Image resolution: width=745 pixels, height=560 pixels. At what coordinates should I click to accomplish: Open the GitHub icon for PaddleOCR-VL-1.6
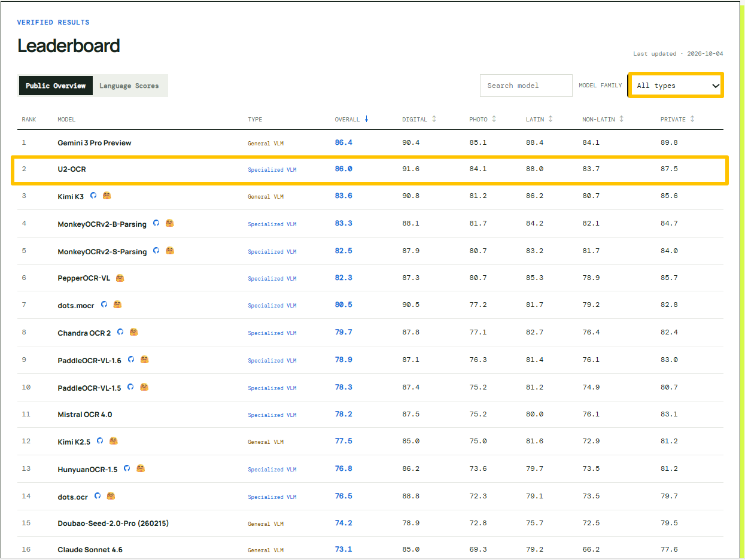[x=131, y=360]
